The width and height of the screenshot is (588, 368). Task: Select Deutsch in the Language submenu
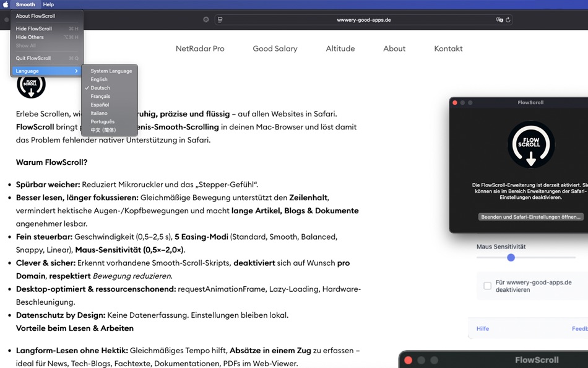(x=101, y=87)
